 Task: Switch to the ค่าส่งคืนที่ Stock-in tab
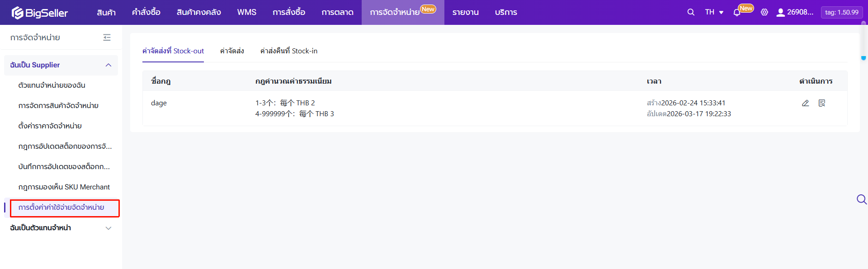(x=288, y=51)
